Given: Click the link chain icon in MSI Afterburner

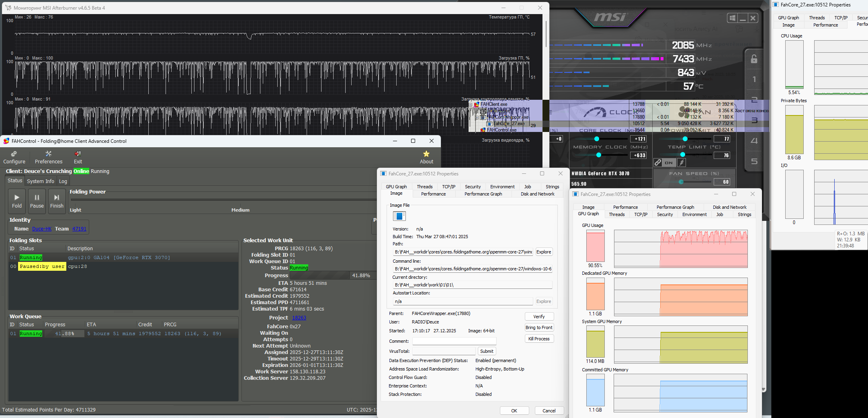Looking at the screenshot, I should (658, 163).
